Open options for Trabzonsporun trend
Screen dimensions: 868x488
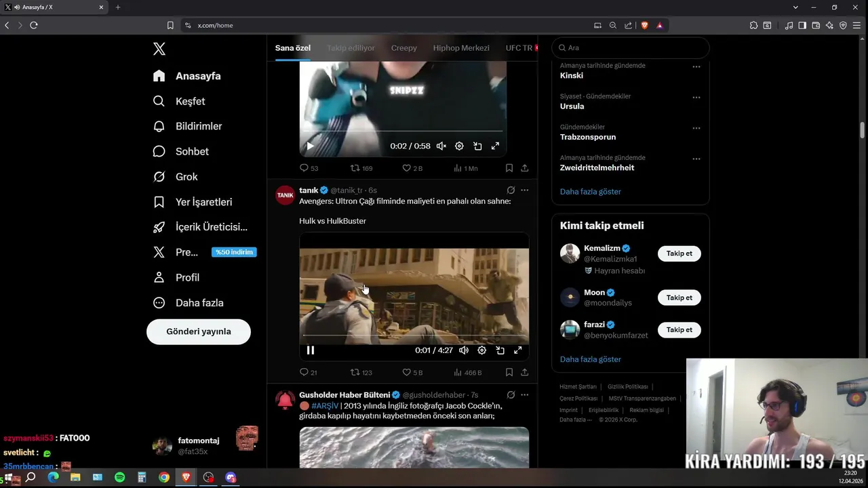pyautogui.click(x=696, y=128)
